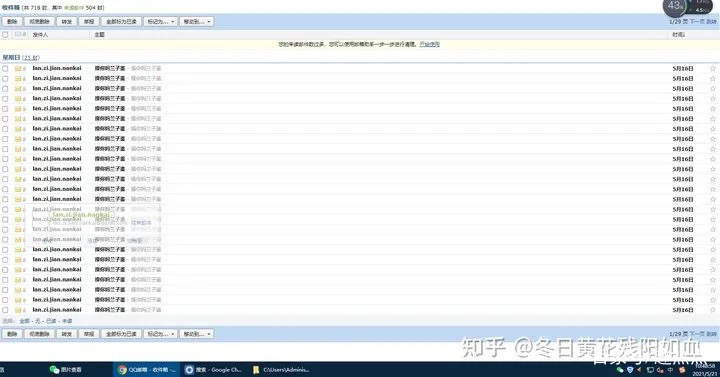Sort by the 时间 column header
720x377 pixels.
(678, 34)
